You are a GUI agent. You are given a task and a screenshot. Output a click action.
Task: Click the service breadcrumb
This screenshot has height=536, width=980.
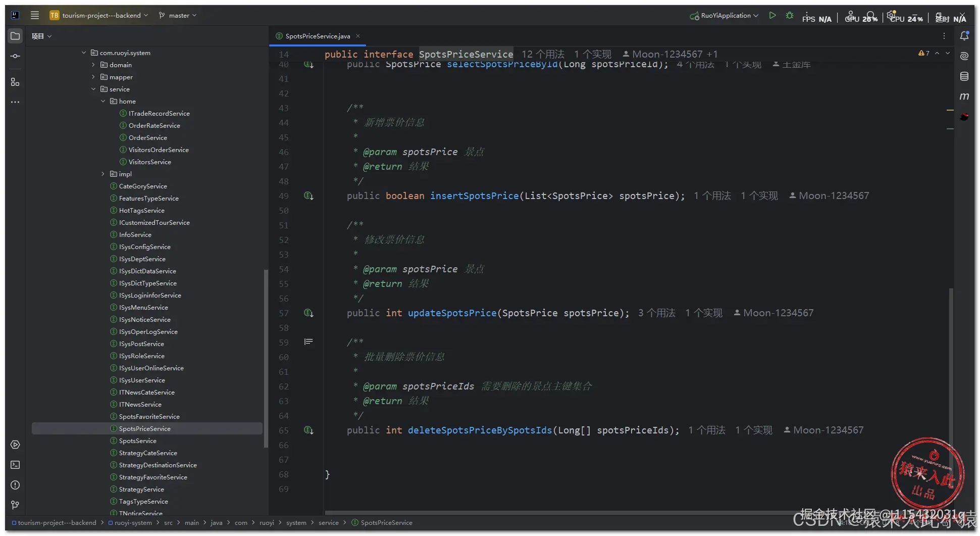328,523
